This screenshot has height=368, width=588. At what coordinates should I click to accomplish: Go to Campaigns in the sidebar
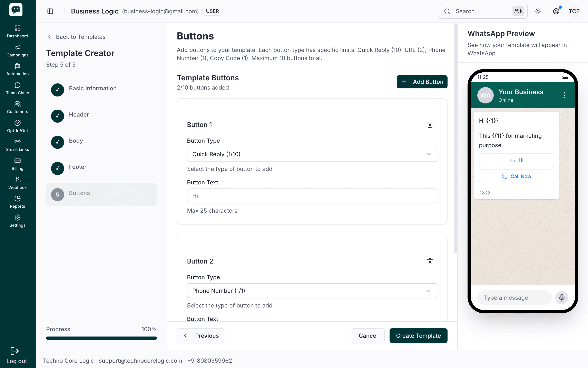[x=18, y=51]
